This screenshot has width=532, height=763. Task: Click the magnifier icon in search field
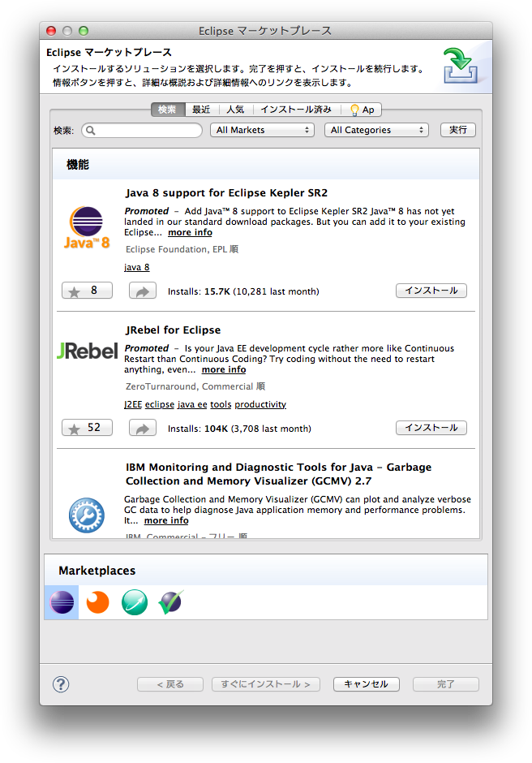coord(91,131)
